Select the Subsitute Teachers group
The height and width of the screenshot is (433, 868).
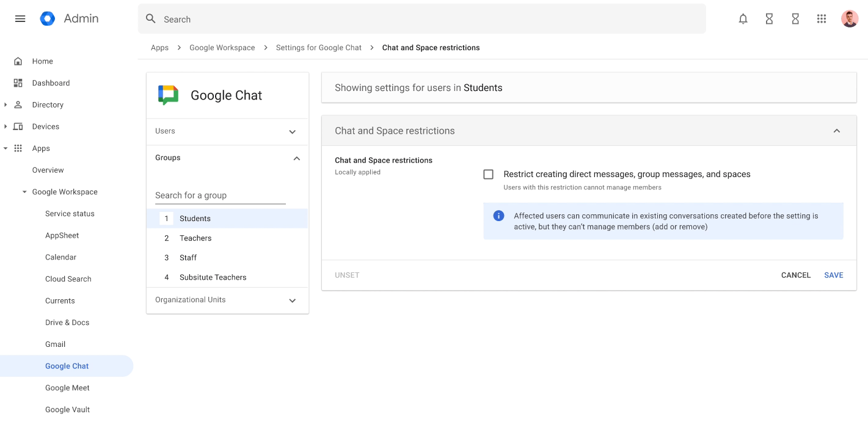click(x=227, y=277)
